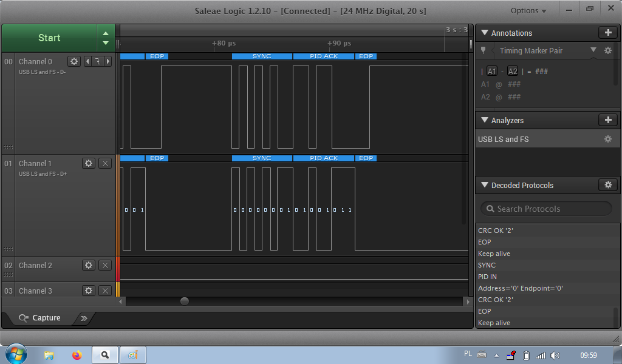Launch Firefox from taskbar
Screen dimensions: 622x364
tap(77, 355)
